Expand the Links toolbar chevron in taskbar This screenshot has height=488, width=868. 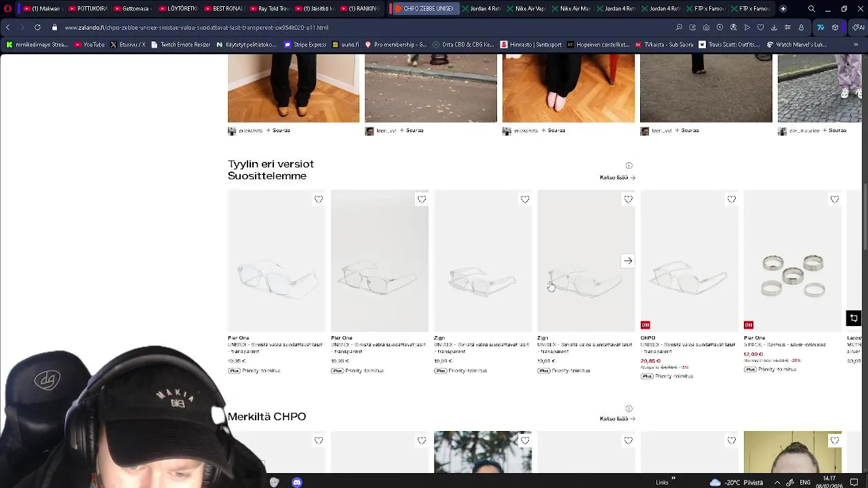tap(673, 479)
